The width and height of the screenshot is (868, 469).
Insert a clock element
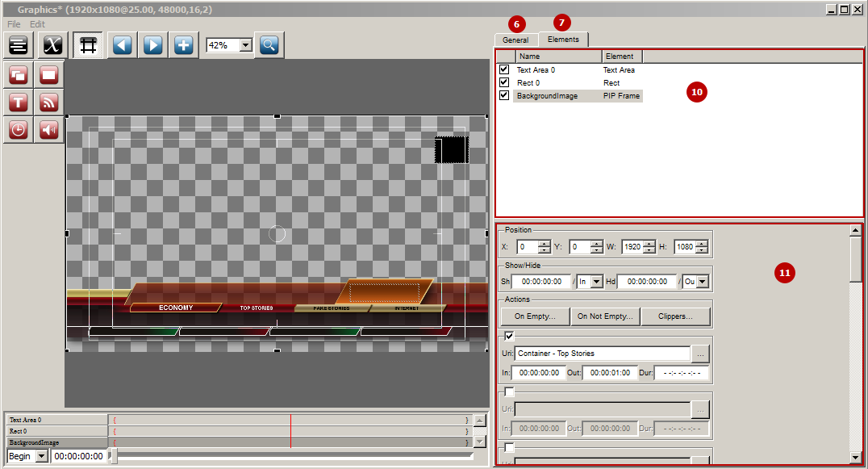point(19,130)
